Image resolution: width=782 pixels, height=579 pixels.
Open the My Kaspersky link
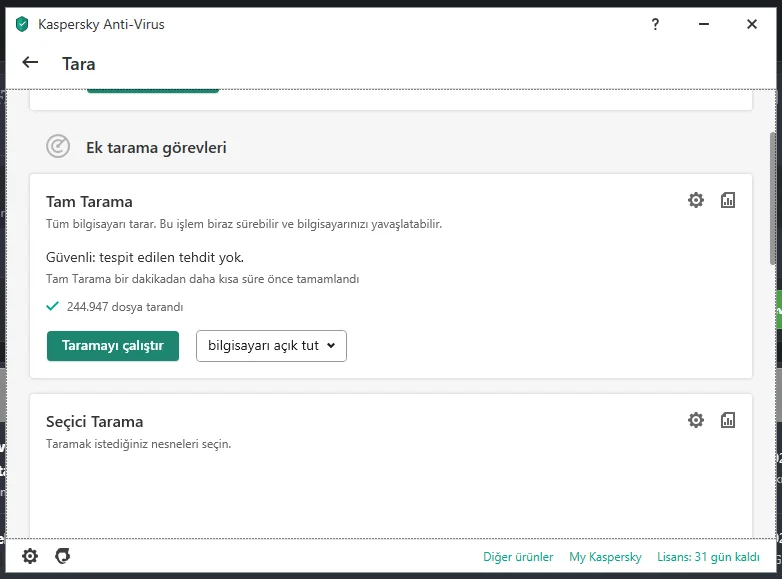[x=605, y=557]
